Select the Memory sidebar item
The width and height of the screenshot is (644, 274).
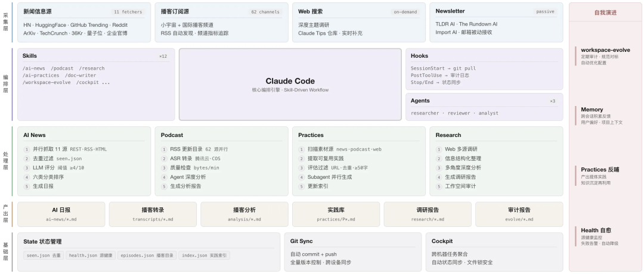(599, 116)
